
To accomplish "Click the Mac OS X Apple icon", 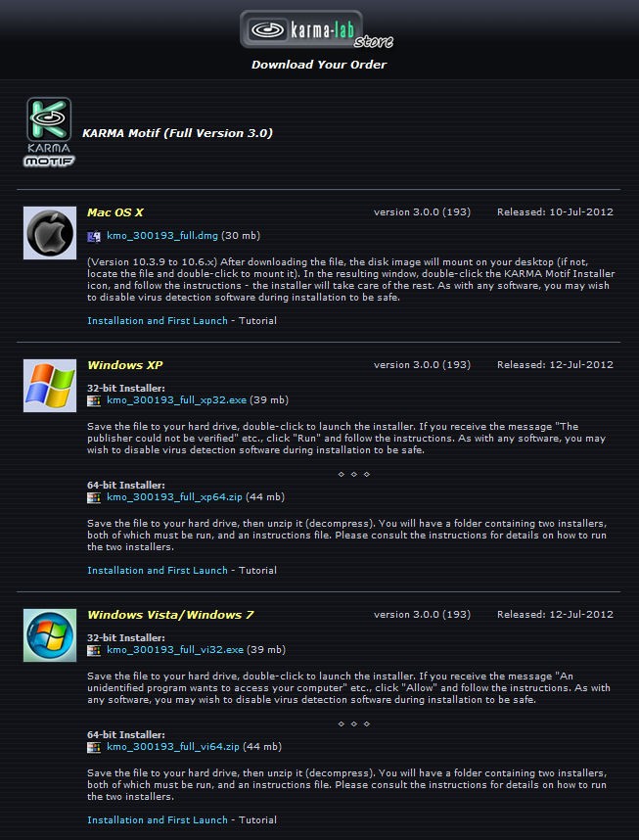I will (x=50, y=233).
